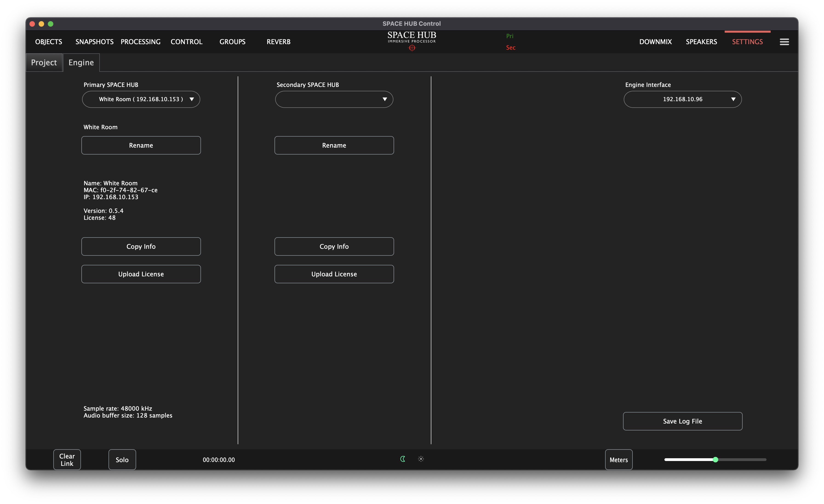The image size is (824, 504).
Task: Open the CONTROL page
Action: pos(187,42)
